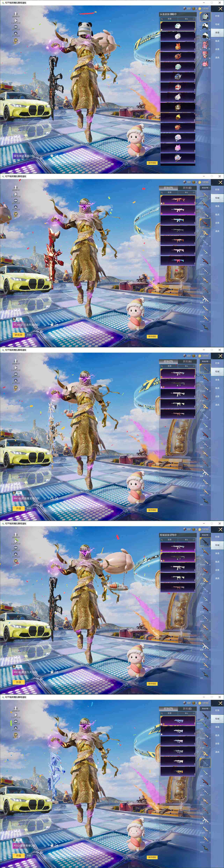
Task: Open 载具 tab in helmet skin window
Action: tap(217, 41)
